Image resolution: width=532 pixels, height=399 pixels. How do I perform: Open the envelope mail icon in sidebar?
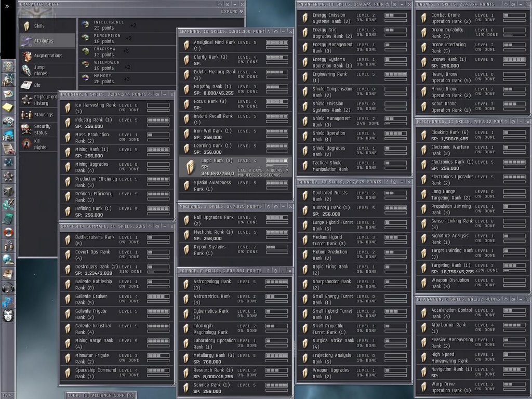tap(8, 94)
